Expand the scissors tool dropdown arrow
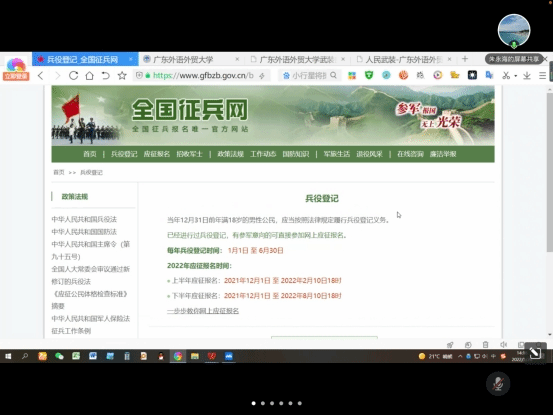Viewport: 553px width, 415px height. [x=516, y=76]
